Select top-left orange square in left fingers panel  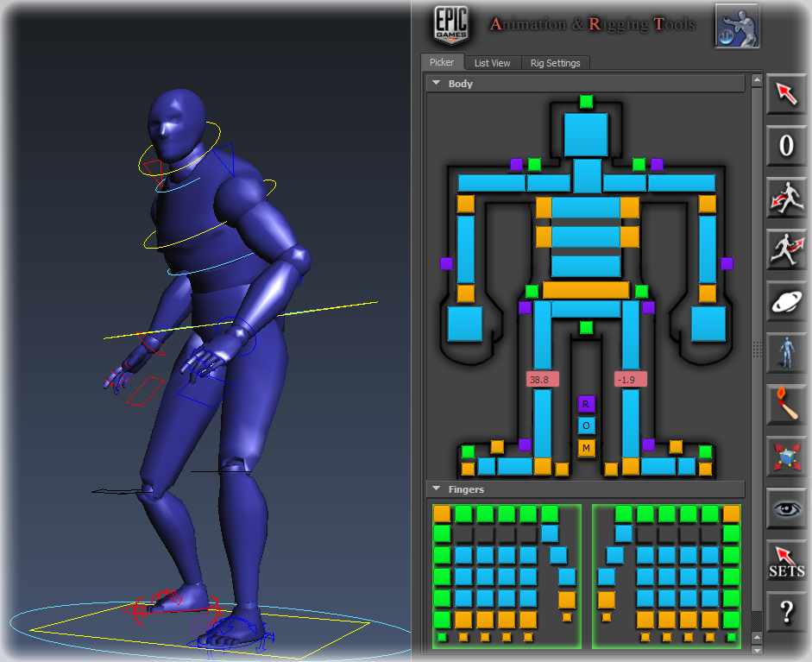click(x=442, y=514)
